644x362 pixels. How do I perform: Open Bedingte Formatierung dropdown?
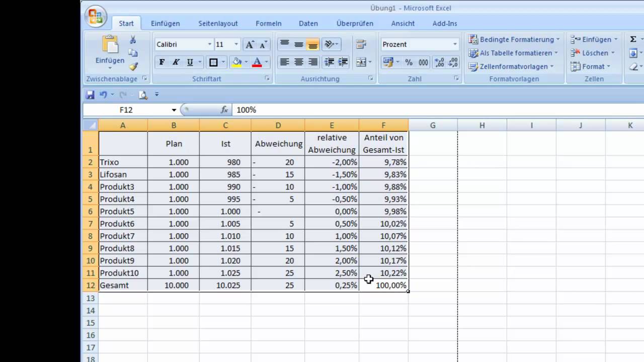click(514, 39)
